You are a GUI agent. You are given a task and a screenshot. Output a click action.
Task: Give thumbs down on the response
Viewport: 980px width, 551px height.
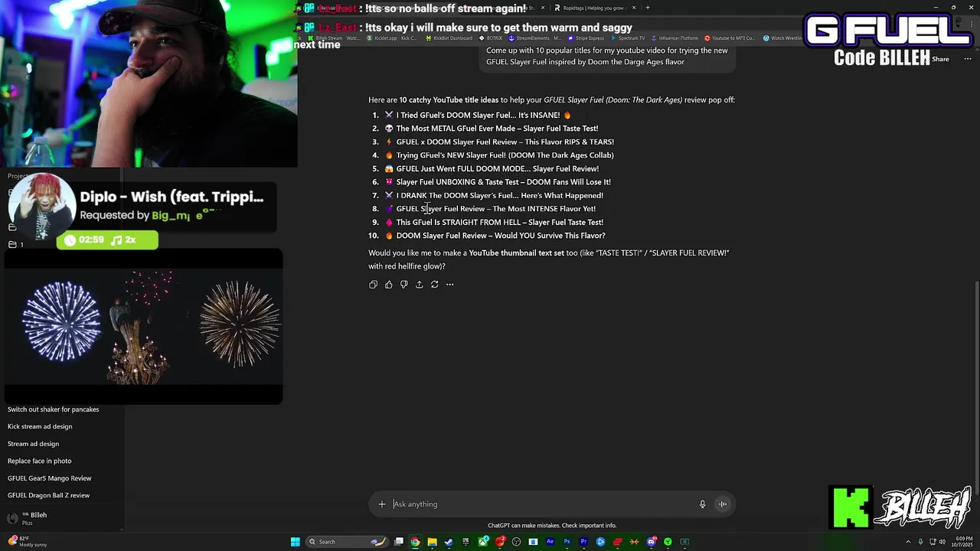click(x=404, y=285)
